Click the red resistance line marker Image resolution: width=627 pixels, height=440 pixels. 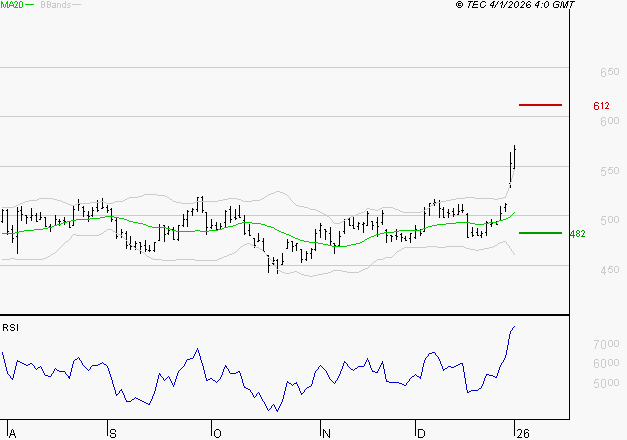pos(541,104)
